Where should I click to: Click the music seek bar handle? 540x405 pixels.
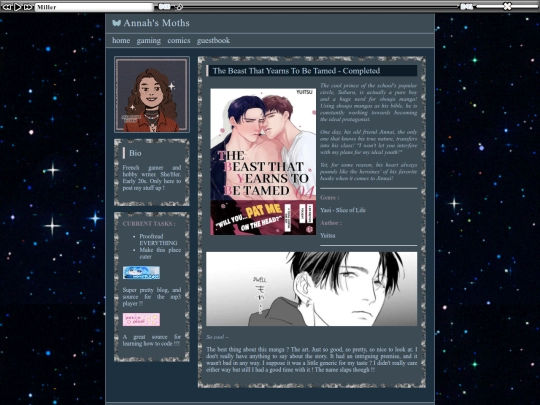click(x=179, y=7)
